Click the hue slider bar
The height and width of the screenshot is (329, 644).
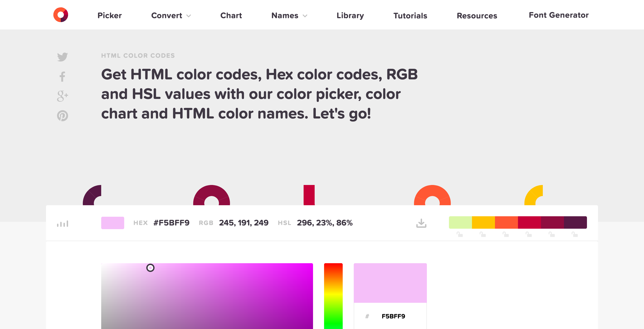coord(333,296)
